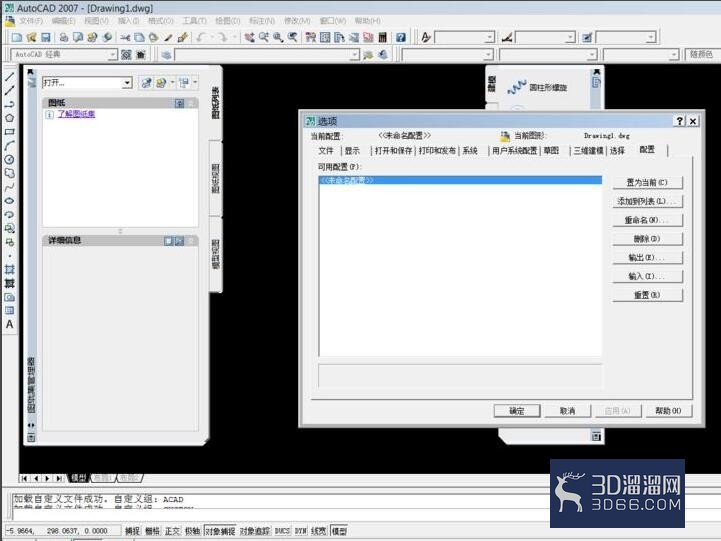Open the 文件(F) menu
Image resolution: width=721 pixels, height=541 pixels.
(31, 21)
